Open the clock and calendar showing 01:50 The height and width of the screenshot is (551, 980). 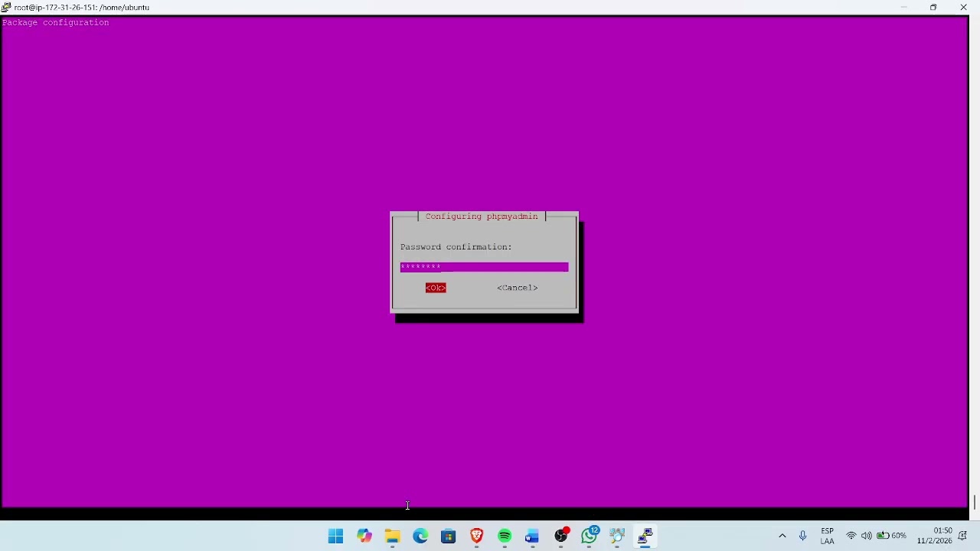click(x=935, y=536)
